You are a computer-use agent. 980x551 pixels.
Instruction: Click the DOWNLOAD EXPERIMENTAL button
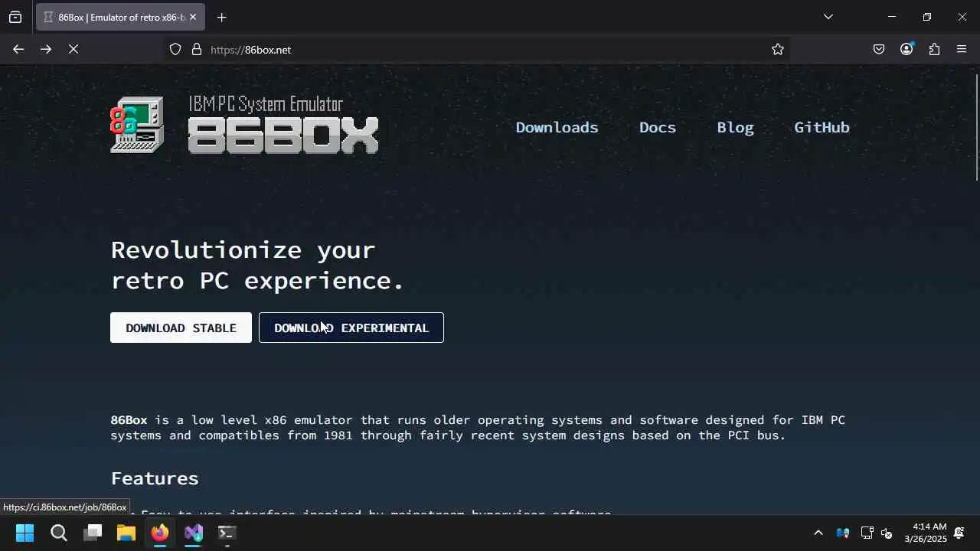coord(351,328)
